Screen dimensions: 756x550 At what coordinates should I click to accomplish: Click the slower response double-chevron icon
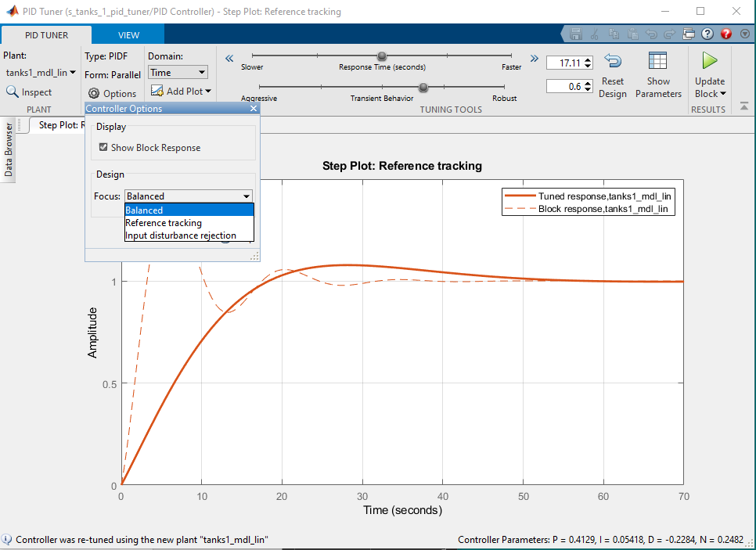click(229, 58)
